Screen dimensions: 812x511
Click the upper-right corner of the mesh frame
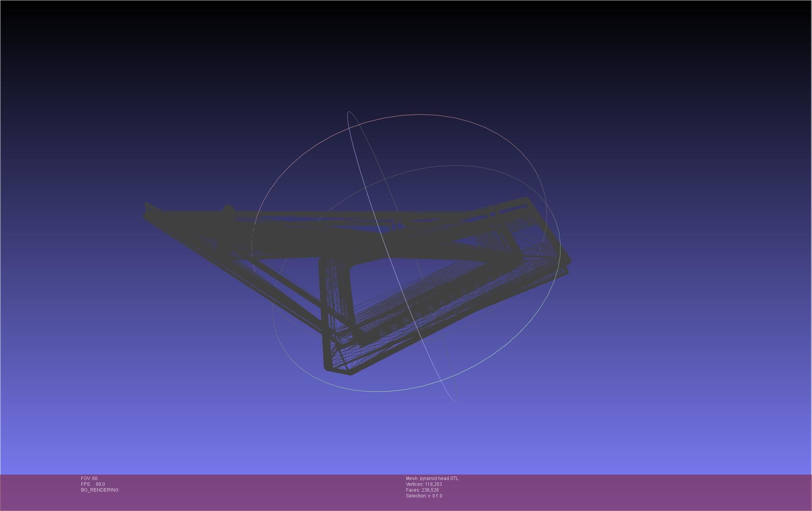[526, 199]
